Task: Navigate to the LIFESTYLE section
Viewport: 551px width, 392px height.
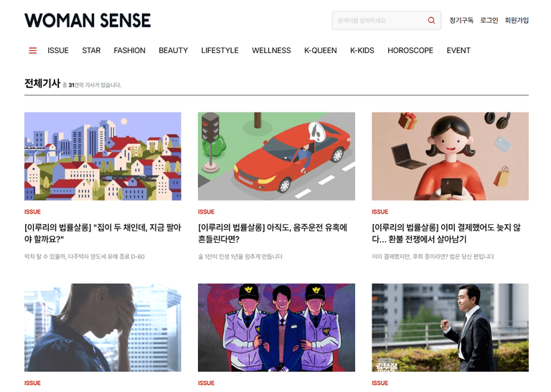Action: pyautogui.click(x=220, y=51)
